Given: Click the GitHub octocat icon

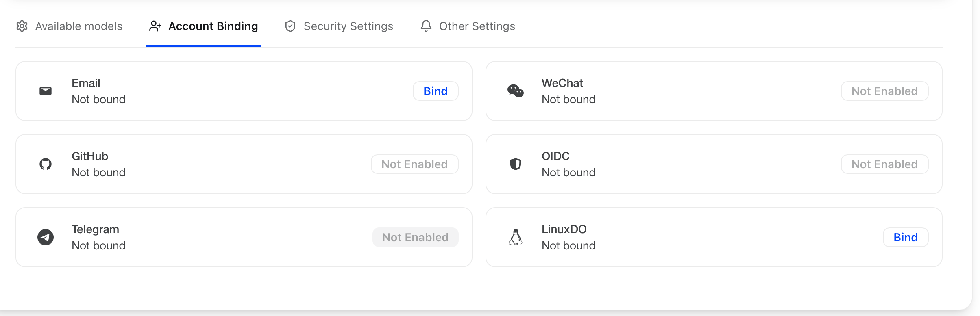Looking at the screenshot, I should [x=45, y=164].
